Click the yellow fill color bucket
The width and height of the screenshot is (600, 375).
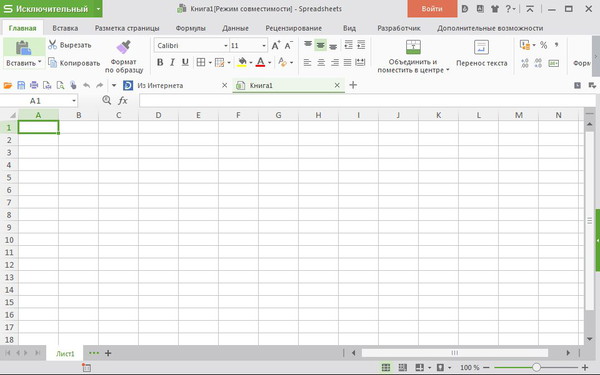pos(242,62)
